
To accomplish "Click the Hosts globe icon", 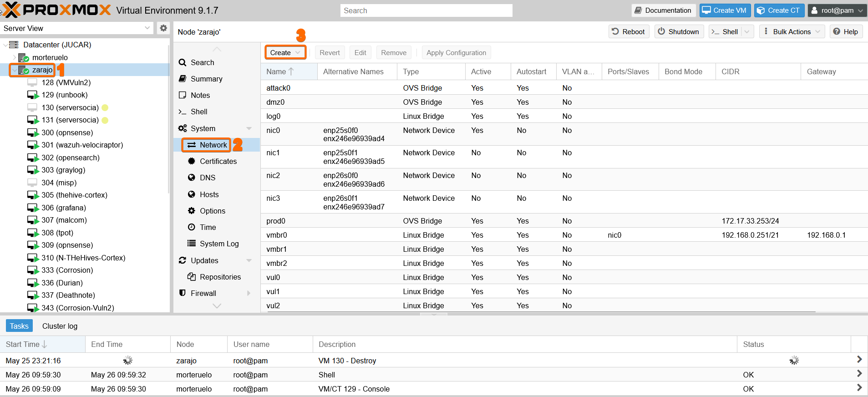I will coord(192,194).
